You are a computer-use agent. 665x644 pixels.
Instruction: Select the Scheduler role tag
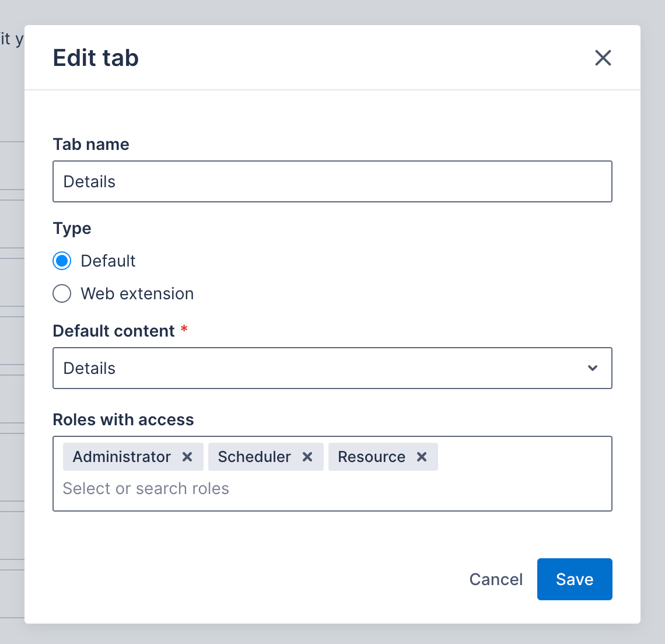tap(254, 457)
